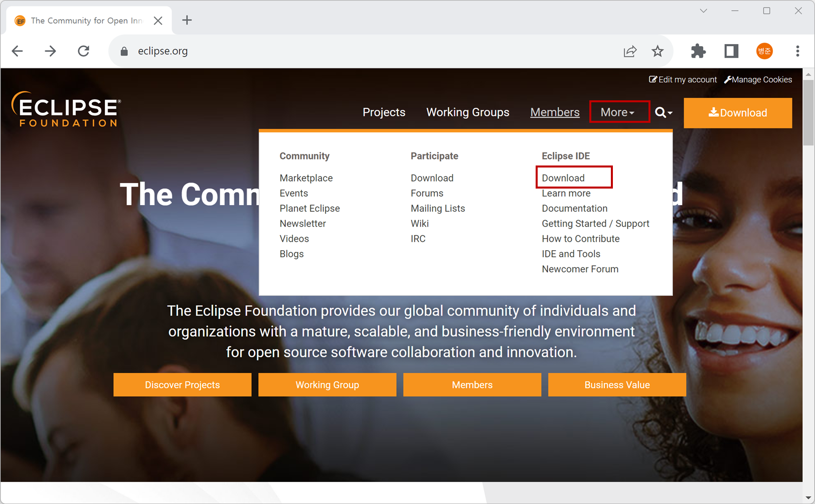Open the Chrome profile avatar
815x504 pixels.
(x=764, y=51)
